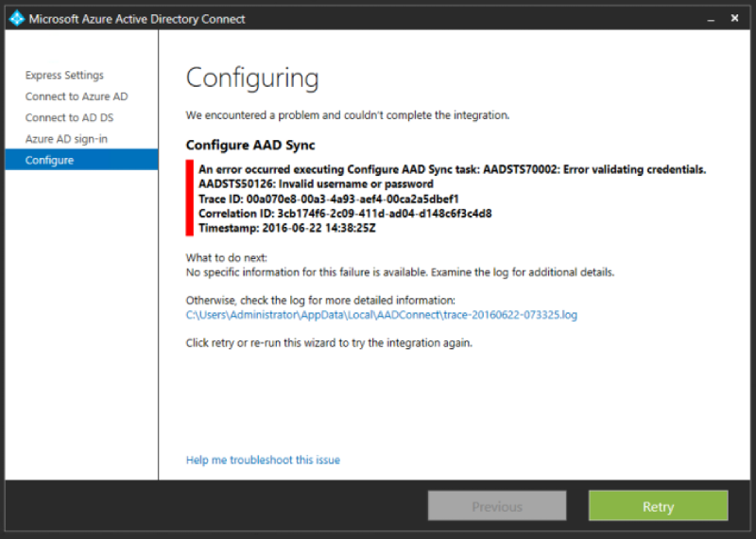Click the 'What to do next:' label
This screenshot has width=756, height=539.
[226, 257]
